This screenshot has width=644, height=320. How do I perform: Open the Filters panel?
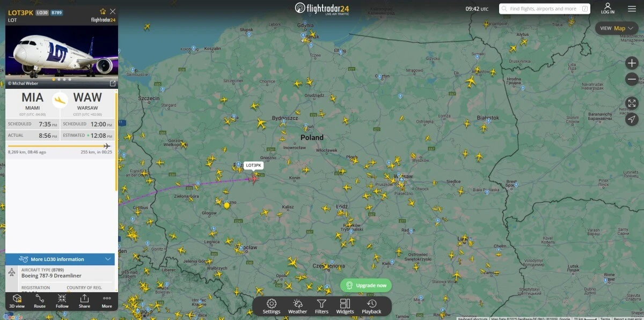[x=321, y=307]
